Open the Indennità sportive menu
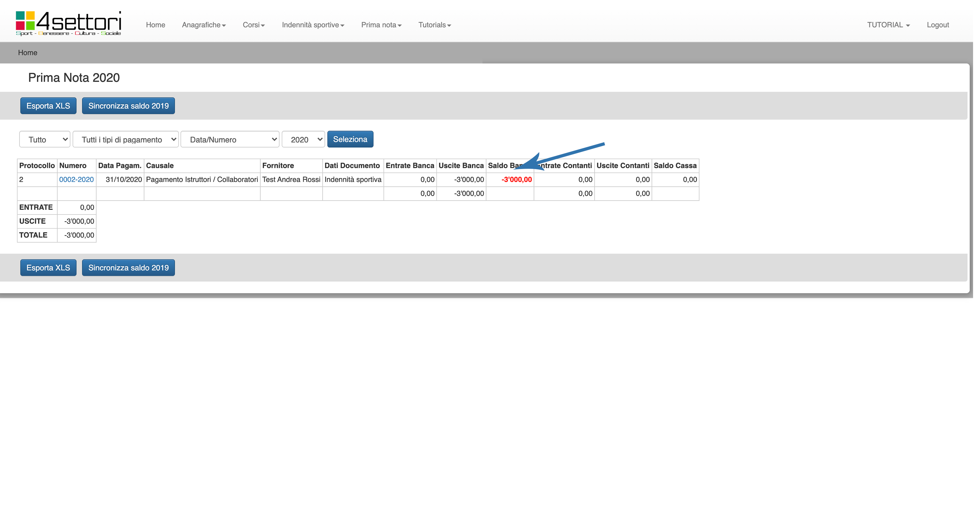Viewport: 980px width, 526px height. [x=313, y=25]
